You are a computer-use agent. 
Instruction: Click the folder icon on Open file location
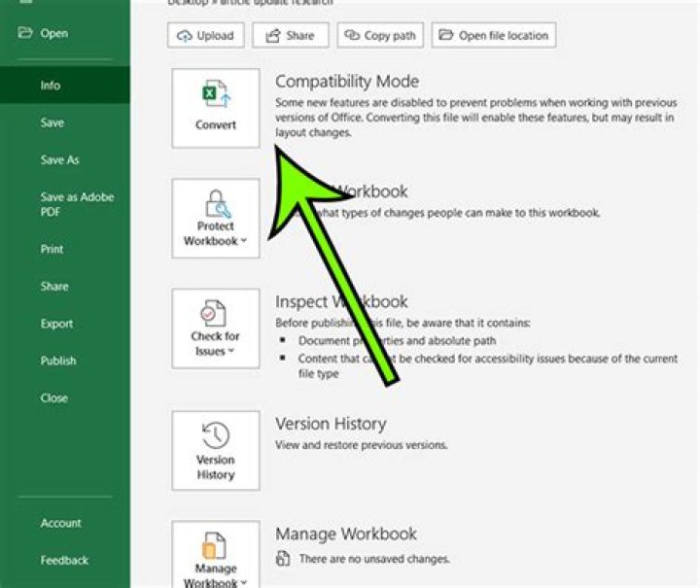[x=445, y=35]
